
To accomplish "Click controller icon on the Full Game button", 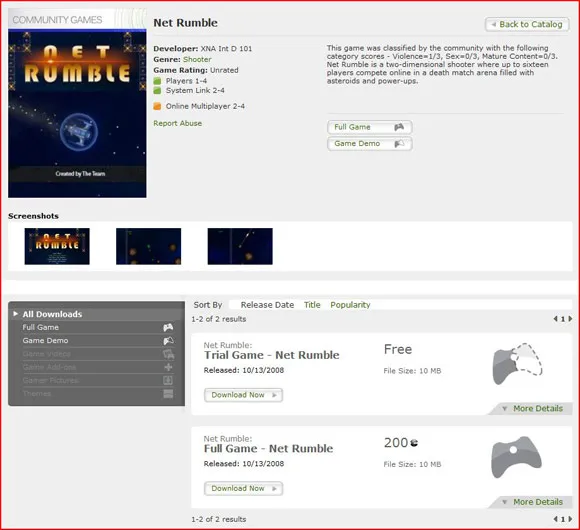I will pyautogui.click(x=399, y=127).
